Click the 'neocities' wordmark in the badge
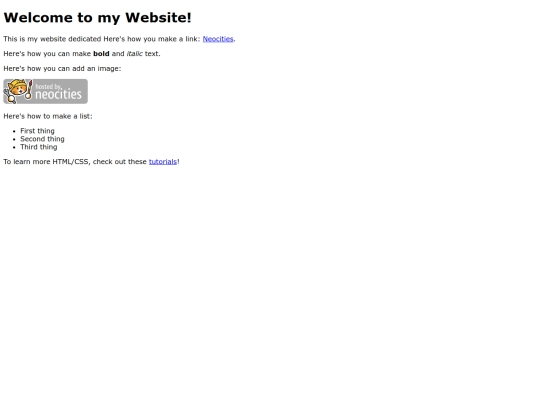This screenshot has height=405, width=540. point(59,94)
